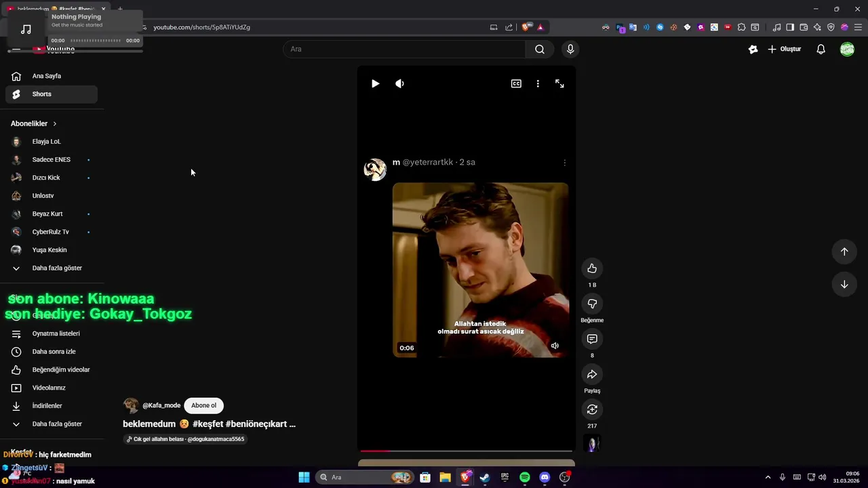Open the account avatar menu
Viewport: 868px width, 488px height.
click(x=847, y=49)
